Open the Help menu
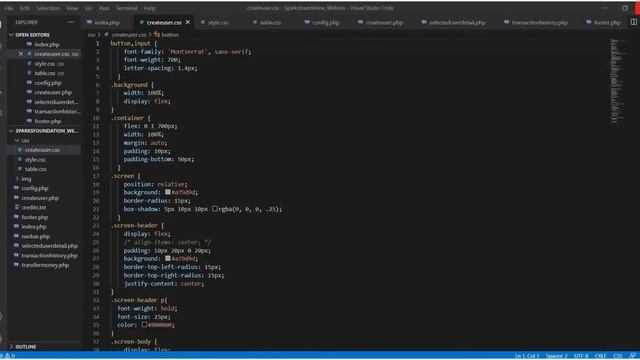 (149, 8)
